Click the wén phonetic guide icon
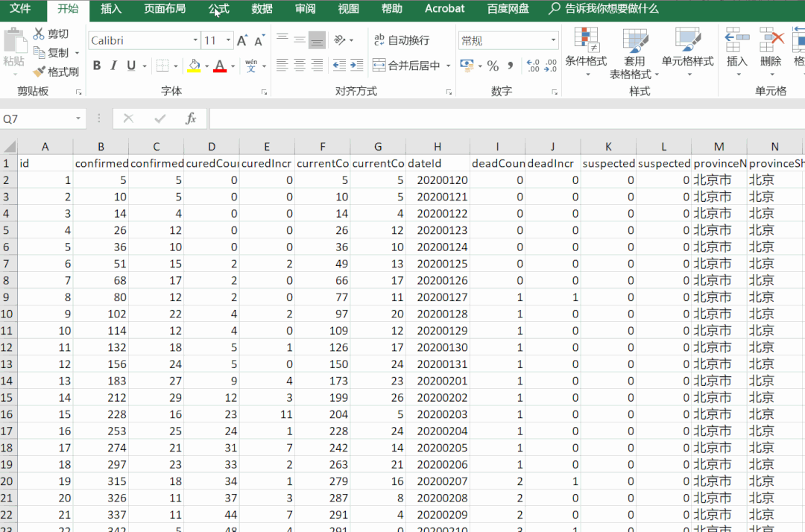 251,66
